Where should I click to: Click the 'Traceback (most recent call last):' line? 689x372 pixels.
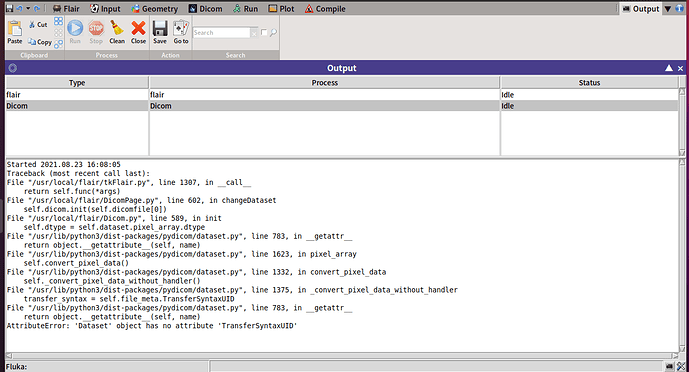point(78,173)
